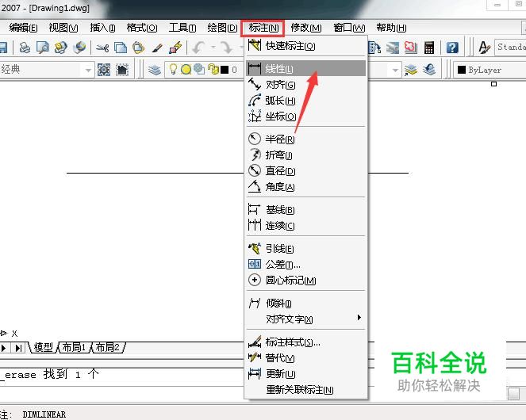Screen dimensions: 526x420
Task: Switch to the 模型 model tab
Action: (x=44, y=347)
